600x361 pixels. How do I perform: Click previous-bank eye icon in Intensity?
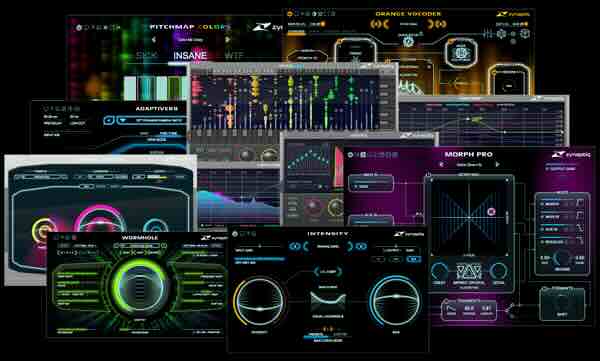pyautogui.click(x=295, y=246)
